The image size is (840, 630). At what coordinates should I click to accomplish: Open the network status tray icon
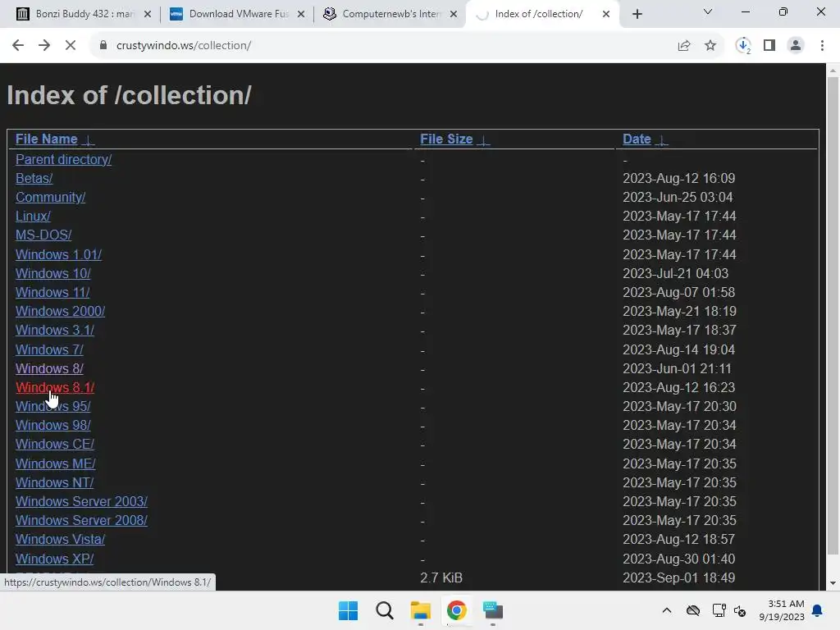click(x=719, y=610)
